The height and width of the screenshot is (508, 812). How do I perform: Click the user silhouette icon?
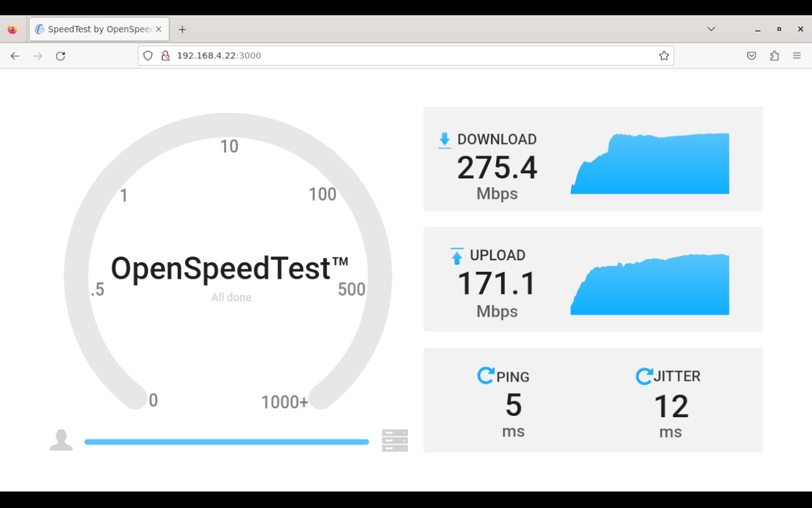61,440
